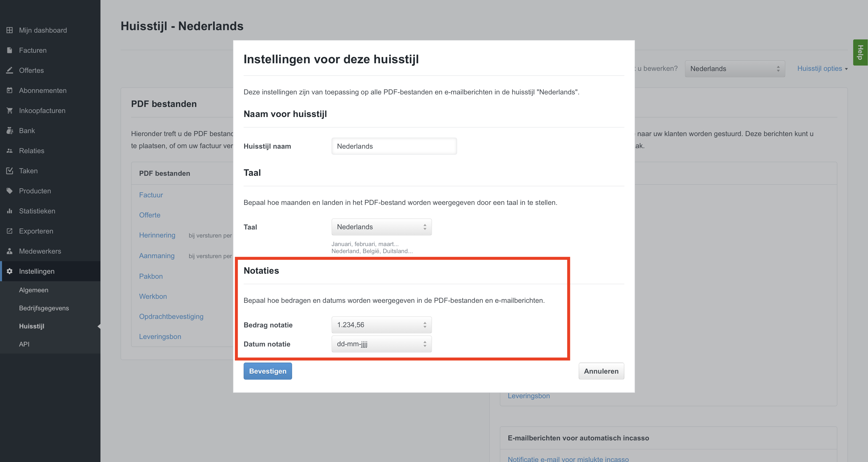The image size is (868, 462).
Task: Click into the Huisstijl naam field
Action: [394, 146]
